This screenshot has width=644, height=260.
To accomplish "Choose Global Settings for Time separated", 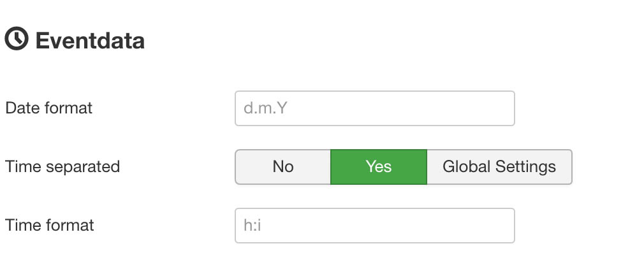I will tap(499, 167).
